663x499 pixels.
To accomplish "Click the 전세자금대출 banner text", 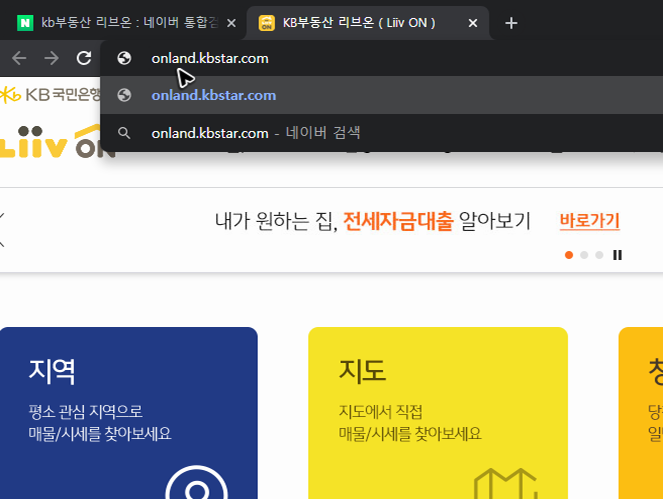I will tap(398, 221).
